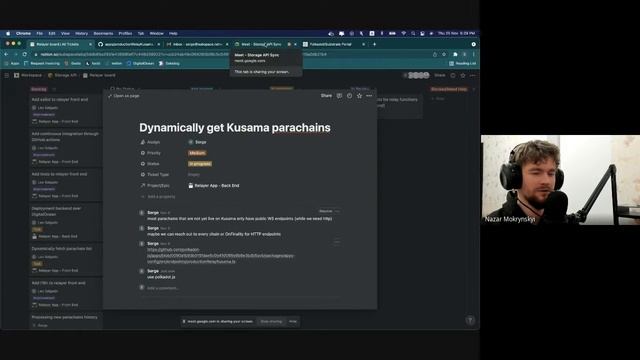This screenshot has width=640, height=360.
Task: Click the Wi-Fi icon in the menu bar
Action: tap(403, 33)
